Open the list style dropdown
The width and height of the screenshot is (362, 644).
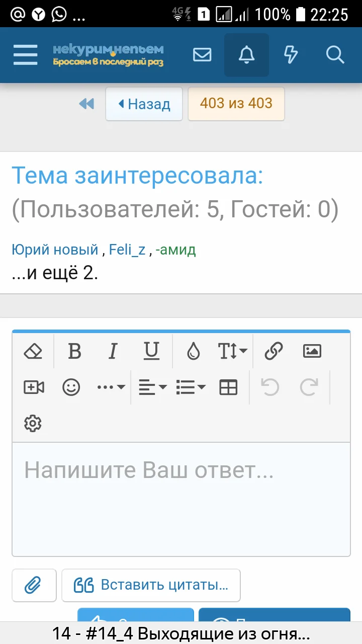190,387
